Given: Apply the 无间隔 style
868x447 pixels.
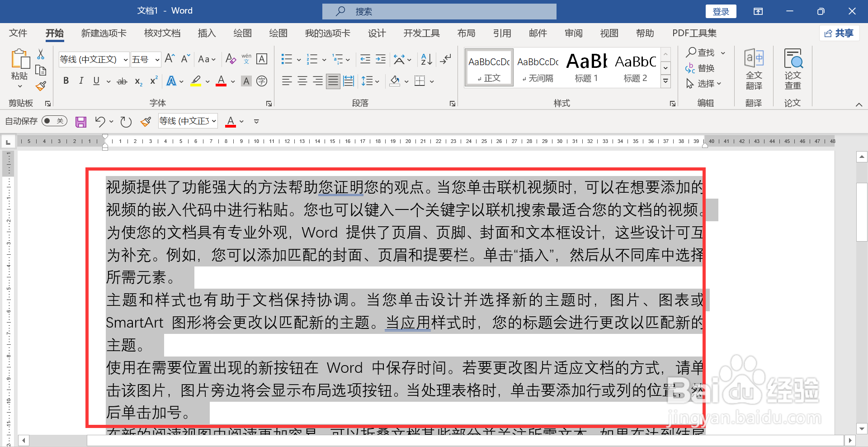Looking at the screenshot, I should coord(538,67).
